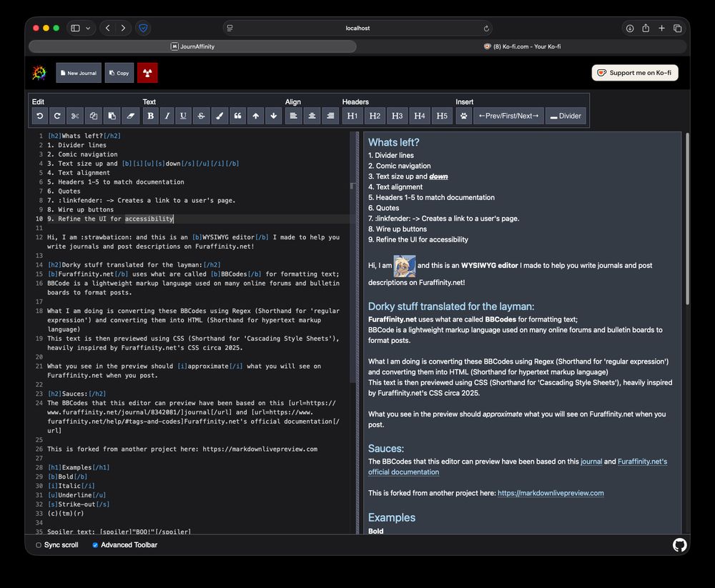
Task: Disable Advanced Toolbar checkbox
Action: (x=95, y=544)
